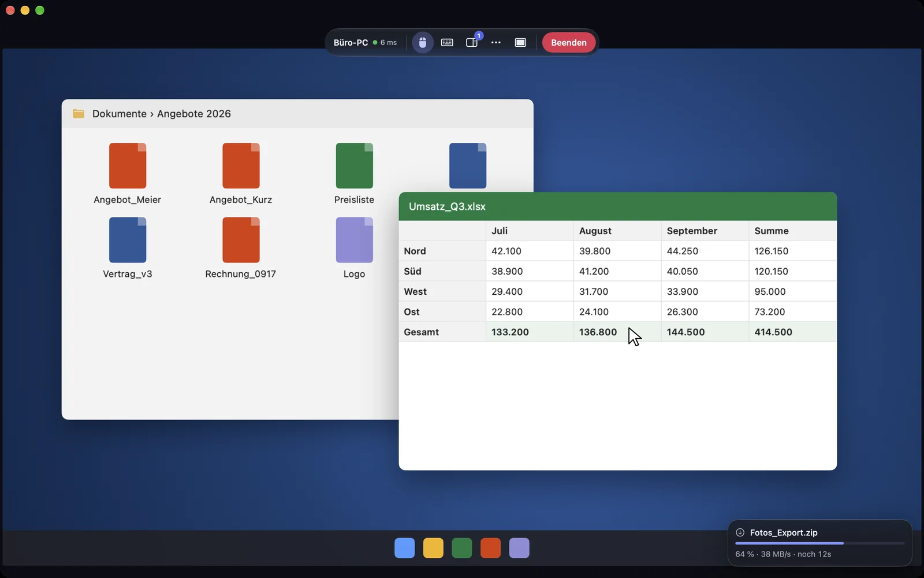Toggle fullscreen view icon
The width and height of the screenshot is (924, 578).
(520, 42)
